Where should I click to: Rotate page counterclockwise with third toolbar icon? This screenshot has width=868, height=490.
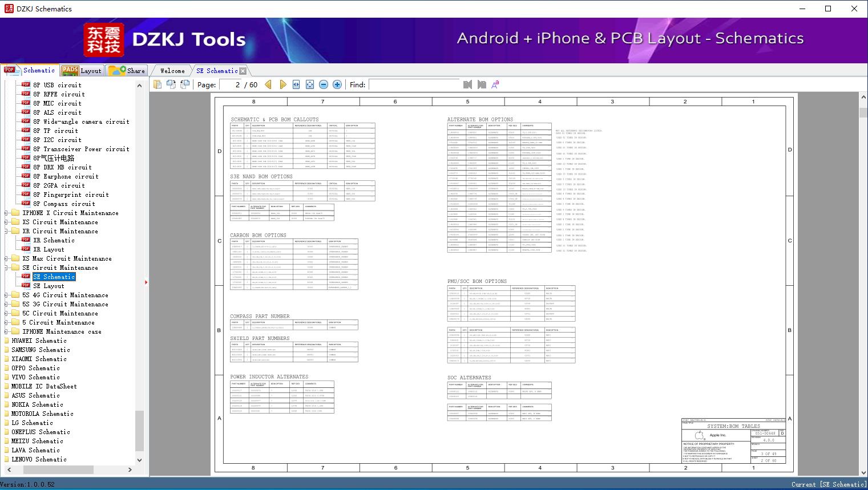tap(185, 84)
